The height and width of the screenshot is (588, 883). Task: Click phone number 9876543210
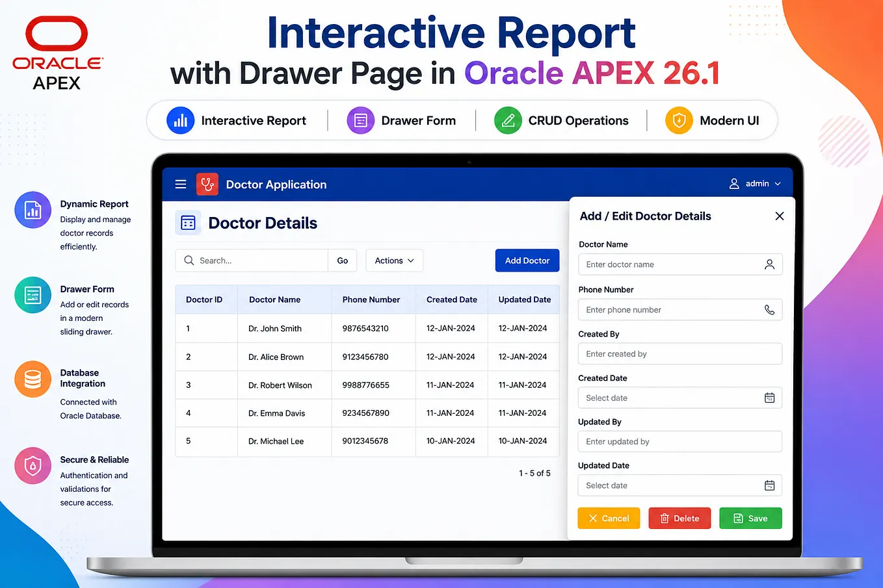point(365,329)
